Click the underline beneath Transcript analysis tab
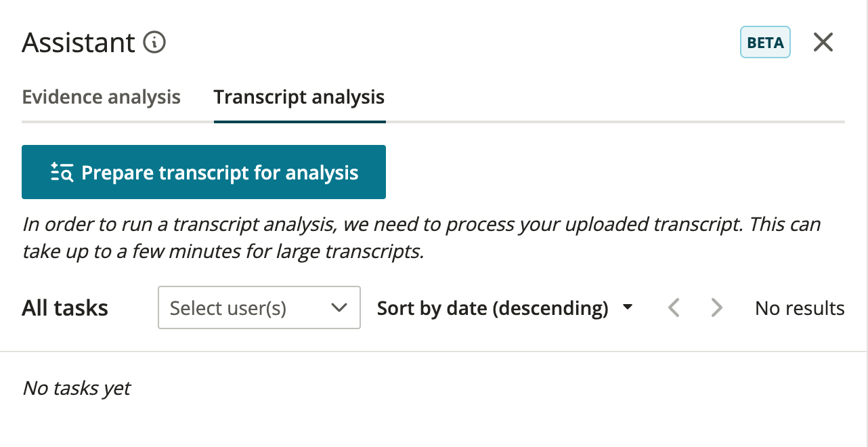The height and width of the screenshot is (447, 868). pyautogui.click(x=300, y=122)
